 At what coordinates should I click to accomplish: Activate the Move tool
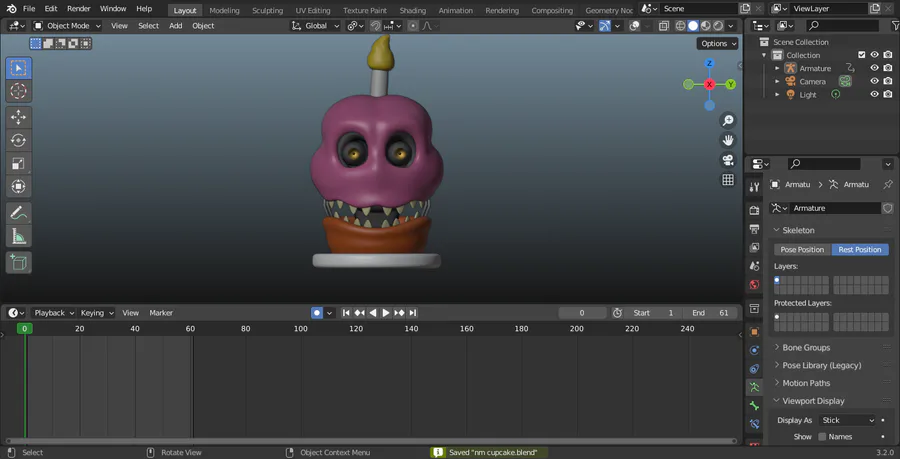pos(18,117)
